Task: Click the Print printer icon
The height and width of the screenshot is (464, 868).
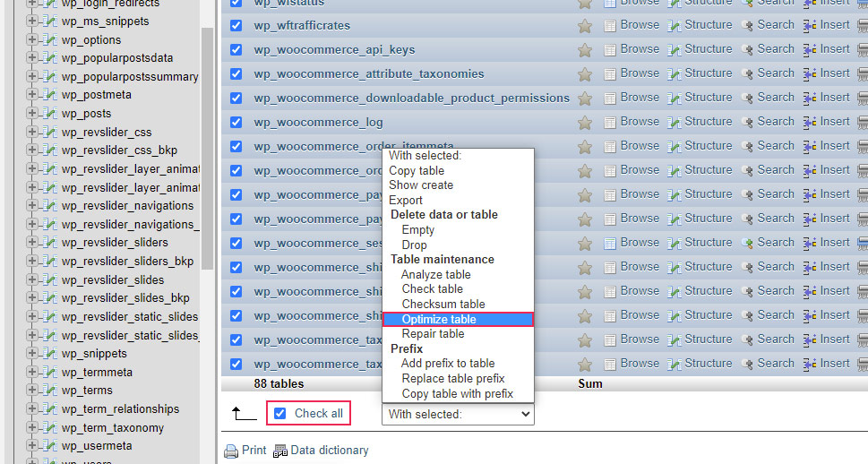Action: tap(231, 451)
